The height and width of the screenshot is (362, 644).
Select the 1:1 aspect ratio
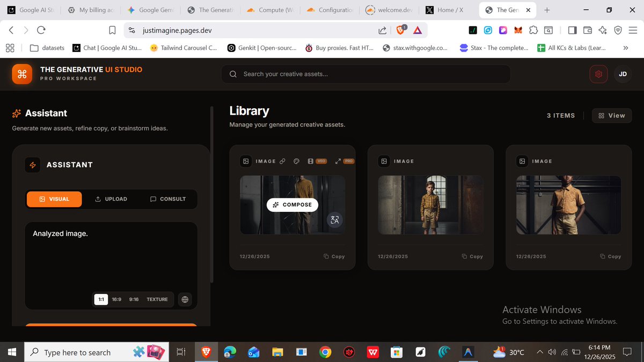[101, 299]
